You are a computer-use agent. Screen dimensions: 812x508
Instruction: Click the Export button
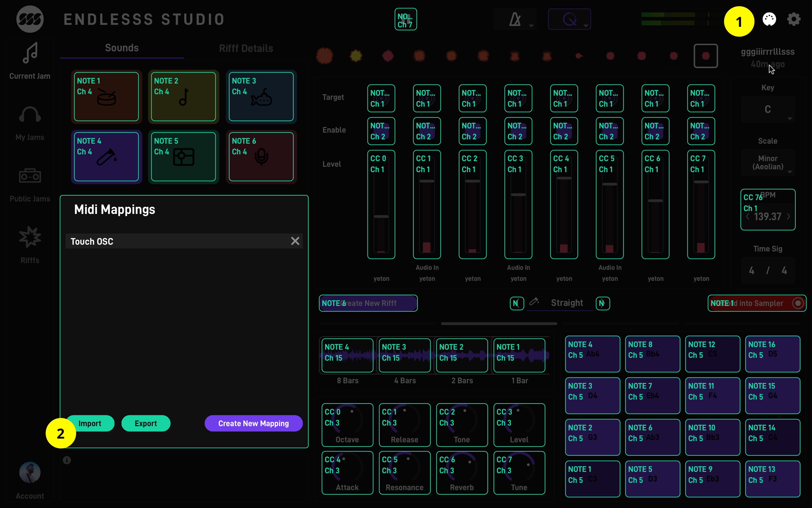tap(145, 423)
